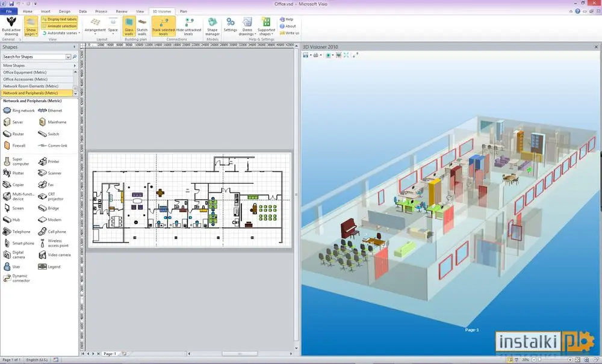Toggle Track selected levels

(163, 26)
